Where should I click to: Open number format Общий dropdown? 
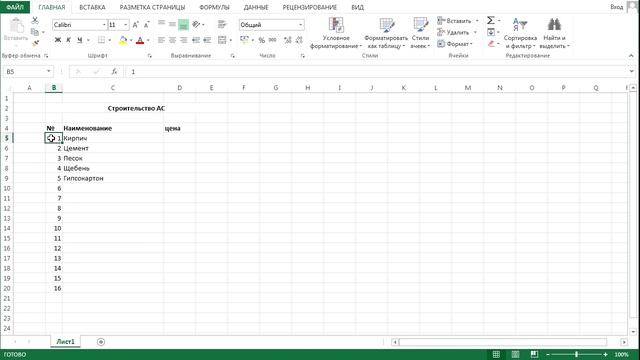(x=301, y=25)
